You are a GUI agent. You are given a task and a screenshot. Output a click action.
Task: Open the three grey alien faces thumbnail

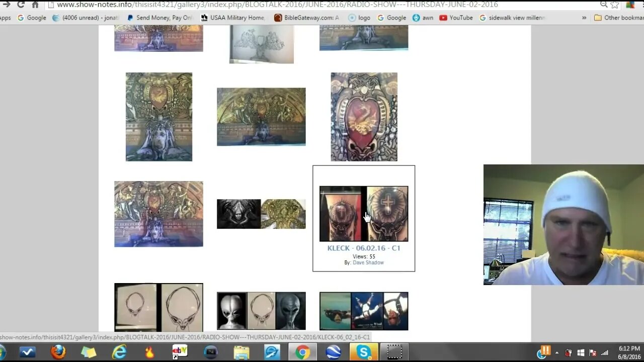[261, 311]
